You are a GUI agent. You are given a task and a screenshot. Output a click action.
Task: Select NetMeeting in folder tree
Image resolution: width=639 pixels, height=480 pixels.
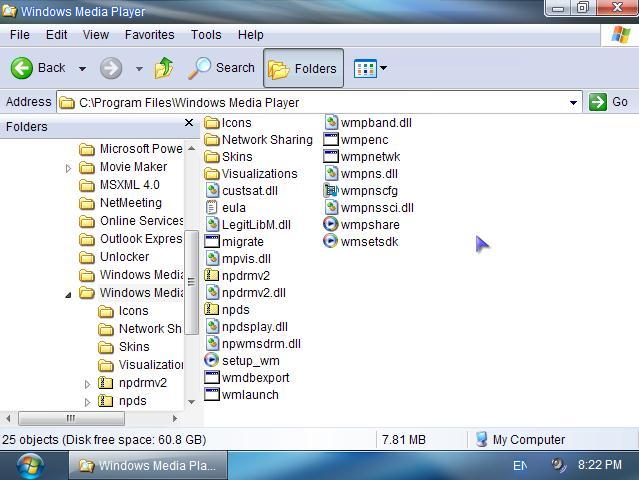[x=120, y=203]
